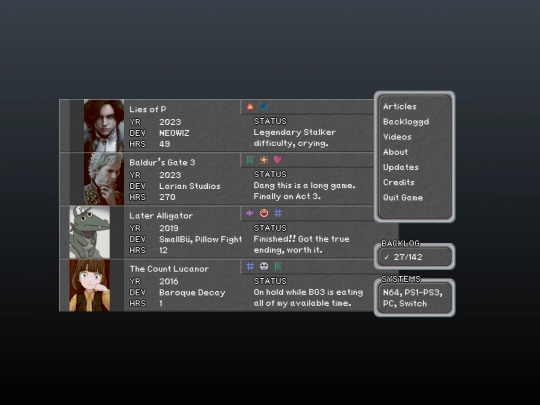Click the hours value 270
The height and width of the screenshot is (405, 540).
coord(167,197)
